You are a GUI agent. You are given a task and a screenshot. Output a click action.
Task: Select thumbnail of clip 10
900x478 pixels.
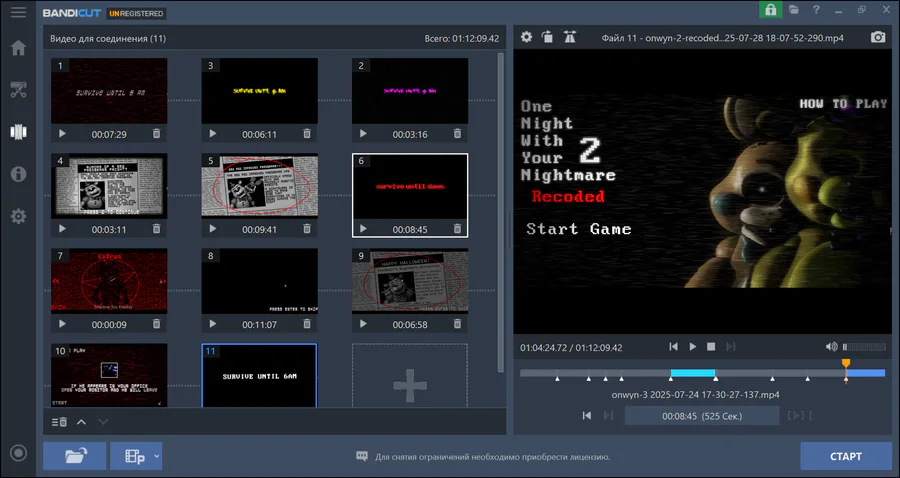click(109, 375)
